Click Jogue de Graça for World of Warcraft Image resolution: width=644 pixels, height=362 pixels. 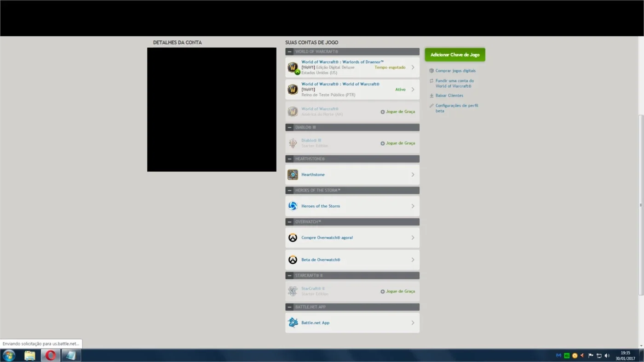click(398, 112)
